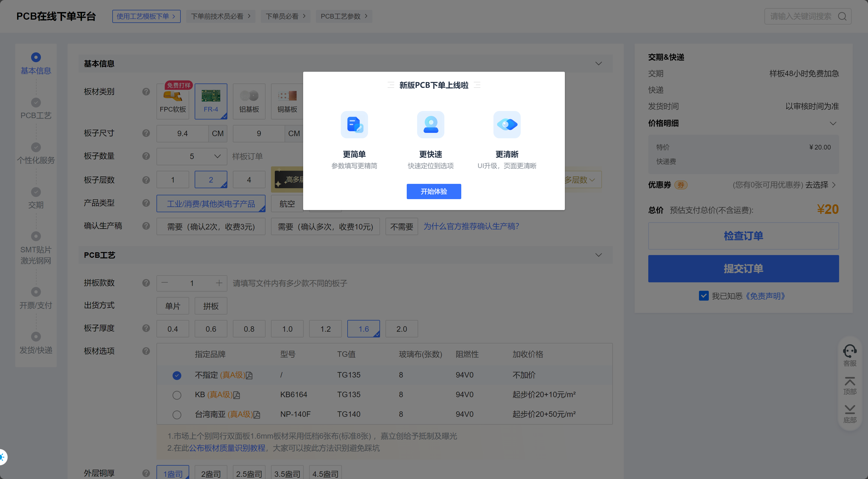Viewport: 868px width, 479px height.
Task: Select 台湾南亚 material radio button
Action: tap(177, 414)
